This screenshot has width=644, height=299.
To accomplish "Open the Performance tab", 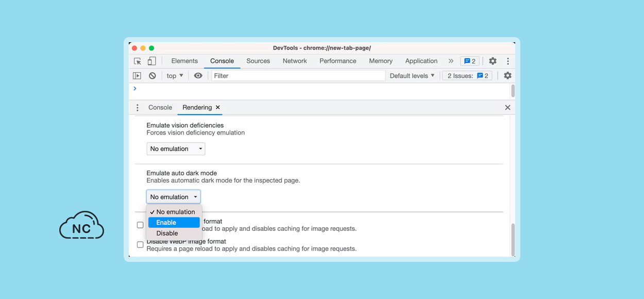I will click(x=338, y=61).
